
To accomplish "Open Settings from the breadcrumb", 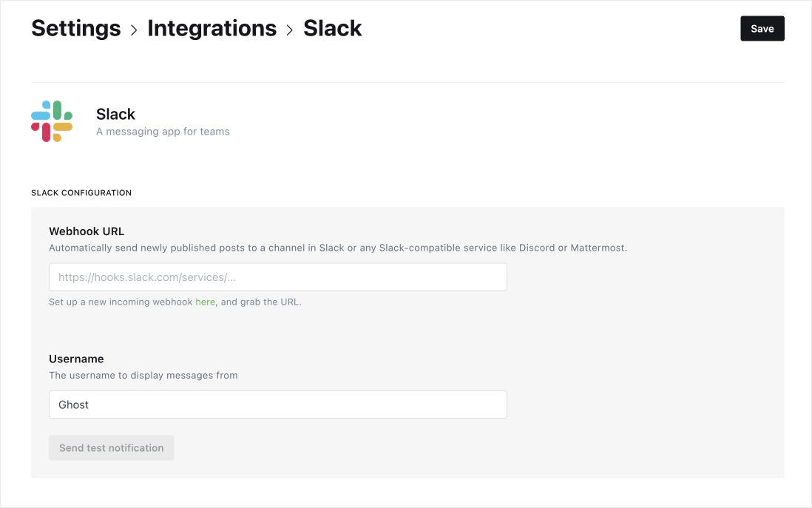I will coord(75,28).
